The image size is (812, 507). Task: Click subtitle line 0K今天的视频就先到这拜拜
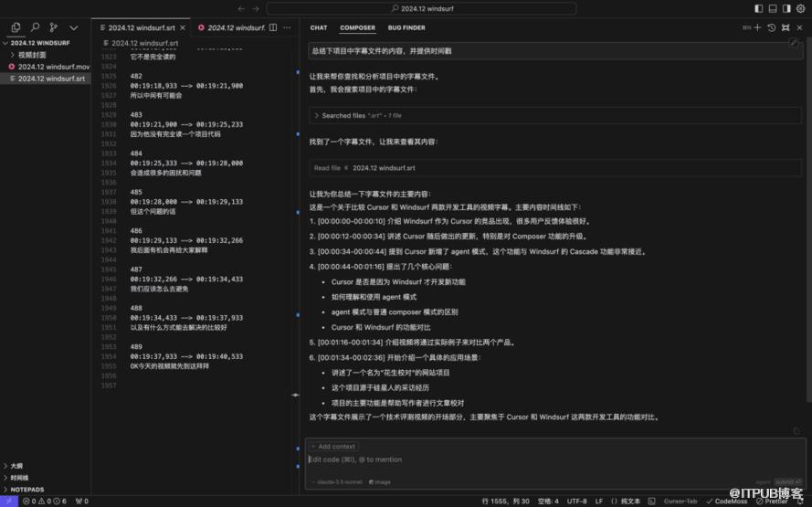click(169, 366)
